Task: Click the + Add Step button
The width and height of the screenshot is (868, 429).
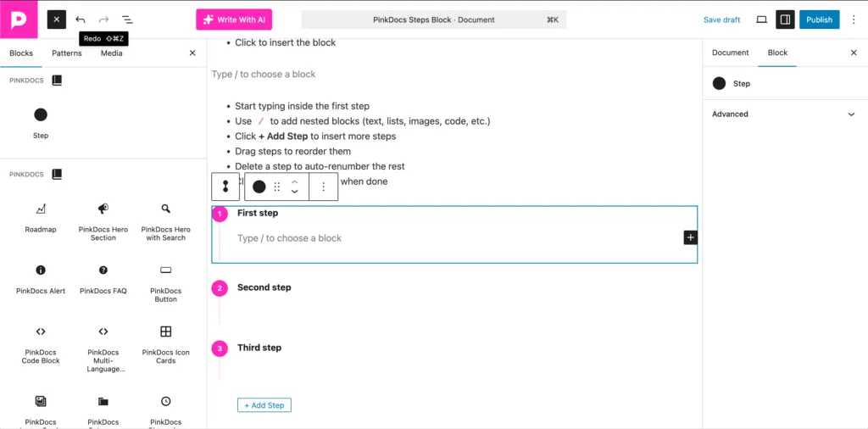Action: point(264,405)
